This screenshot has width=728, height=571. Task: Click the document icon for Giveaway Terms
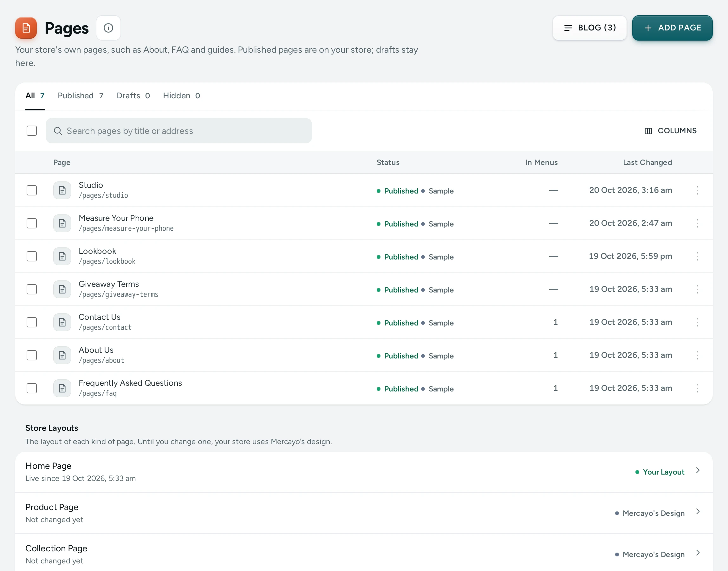pos(62,289)
